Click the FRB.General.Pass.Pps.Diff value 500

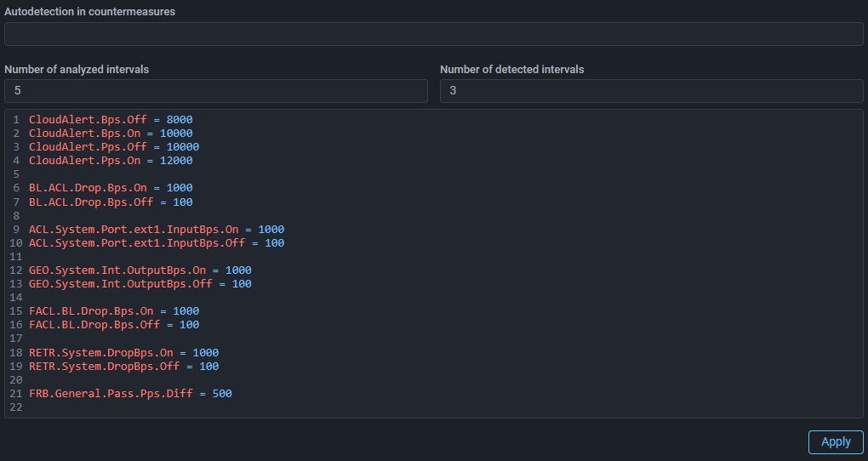point(221,394)
